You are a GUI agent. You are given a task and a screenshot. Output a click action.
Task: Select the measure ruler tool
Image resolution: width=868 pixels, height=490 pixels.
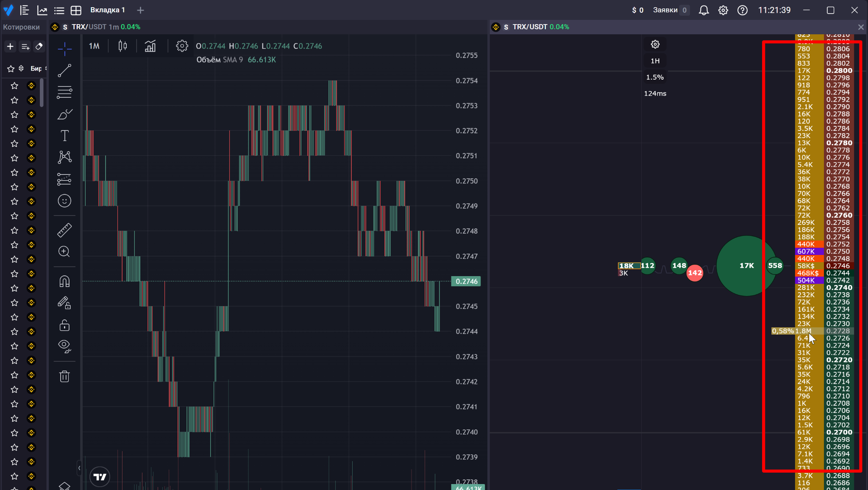click(64, 230)
